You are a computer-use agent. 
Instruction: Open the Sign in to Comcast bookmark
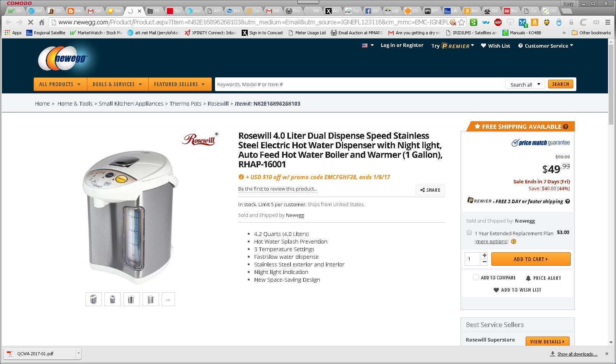[x=262, y=33]
